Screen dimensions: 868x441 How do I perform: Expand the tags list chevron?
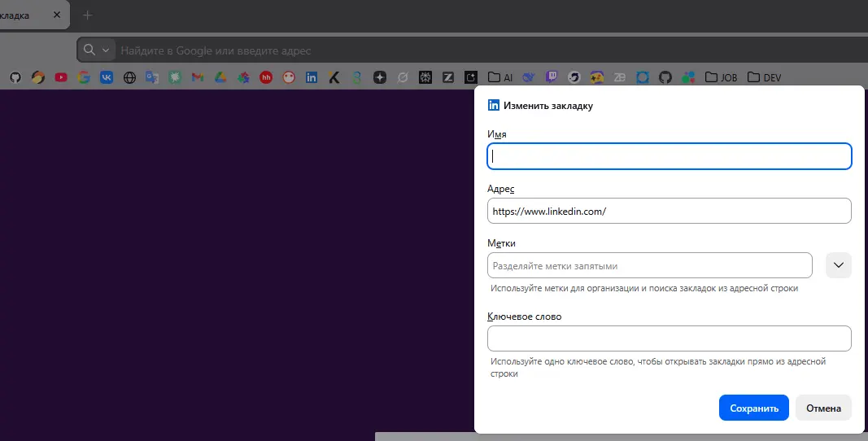(x=838, y=265)
